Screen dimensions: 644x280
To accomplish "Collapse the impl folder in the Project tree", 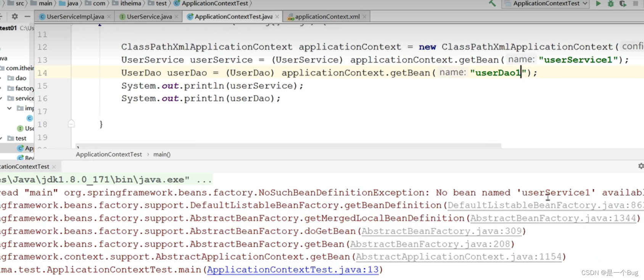I will tap(10, 108).
